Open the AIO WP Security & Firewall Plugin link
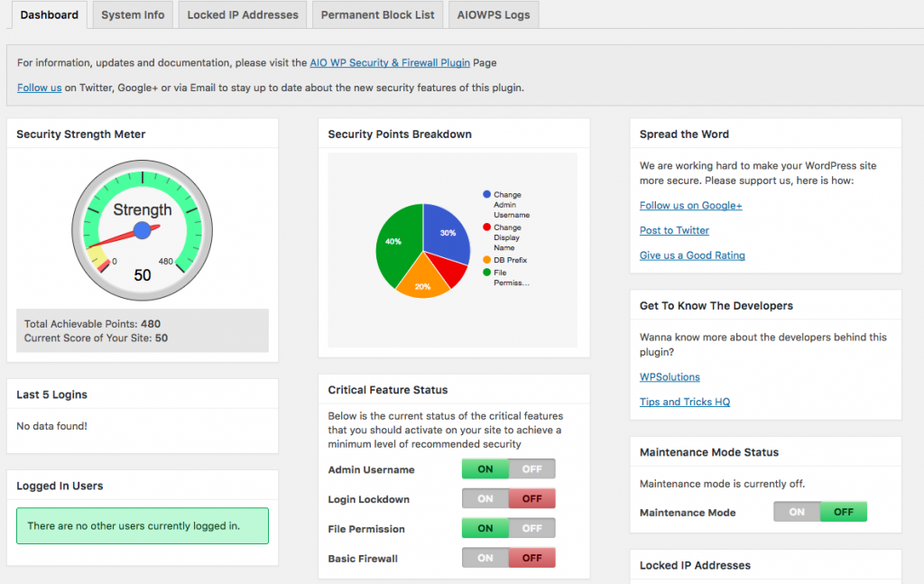 pyautogui.click(x=389, y=63)
